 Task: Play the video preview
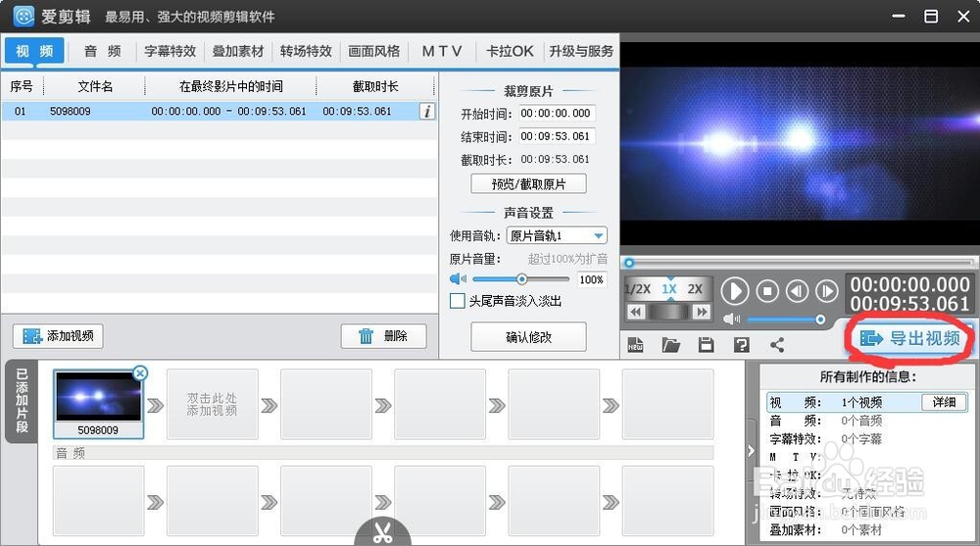click(x=734, y=291)
